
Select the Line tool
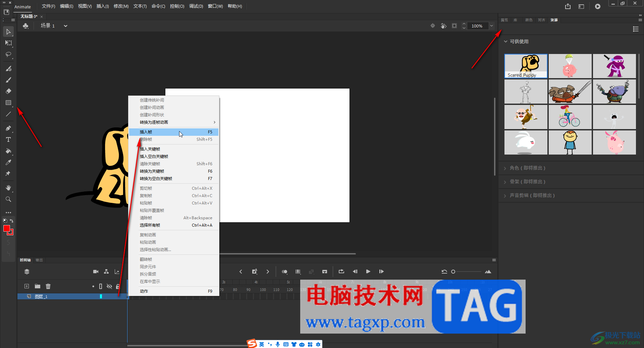tap(8, 114)
